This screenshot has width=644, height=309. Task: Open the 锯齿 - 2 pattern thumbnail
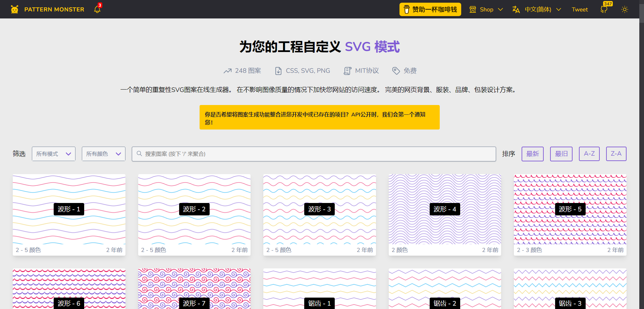(x=445, y=289)
